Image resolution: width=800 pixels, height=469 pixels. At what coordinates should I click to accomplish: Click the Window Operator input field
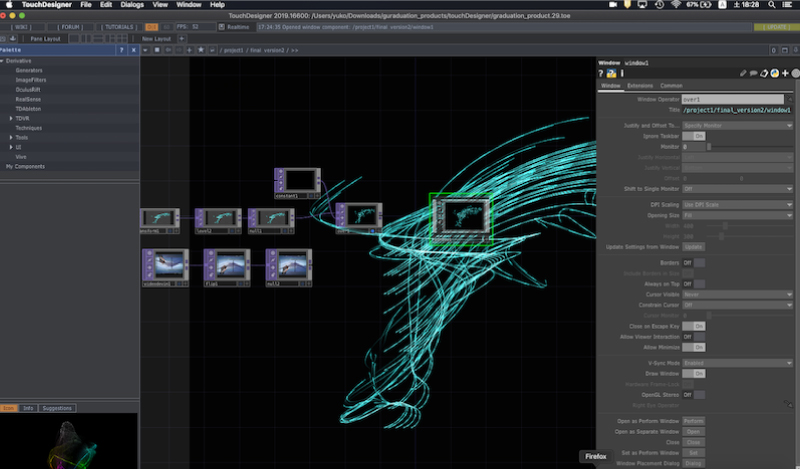coord(733,100)
